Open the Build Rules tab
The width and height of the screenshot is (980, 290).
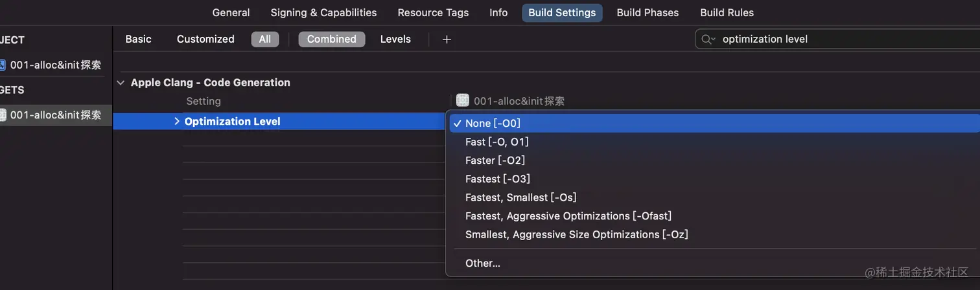(727, 13)
